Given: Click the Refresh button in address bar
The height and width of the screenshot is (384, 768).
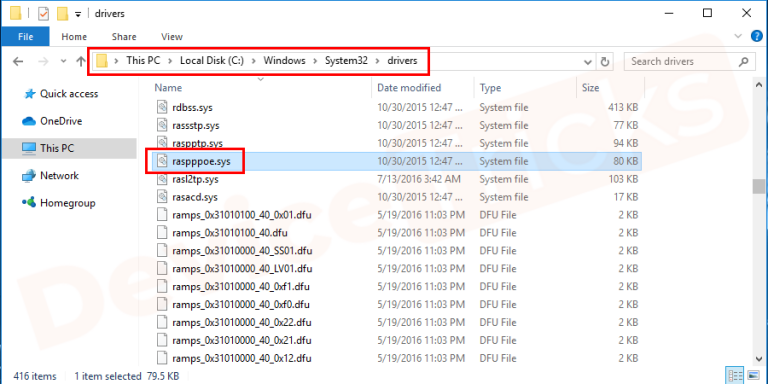Looking at the screenshot, I should (605, 62).
